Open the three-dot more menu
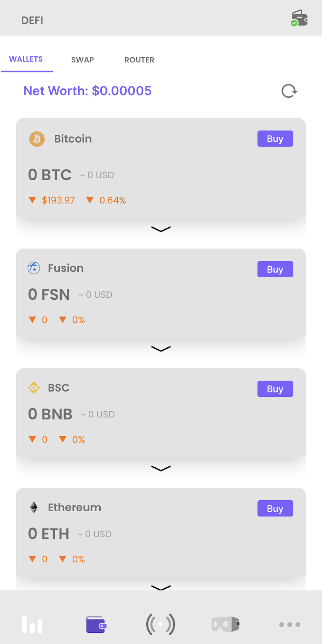The width and height of the screenshot is (322, 644). pos(289,624)
